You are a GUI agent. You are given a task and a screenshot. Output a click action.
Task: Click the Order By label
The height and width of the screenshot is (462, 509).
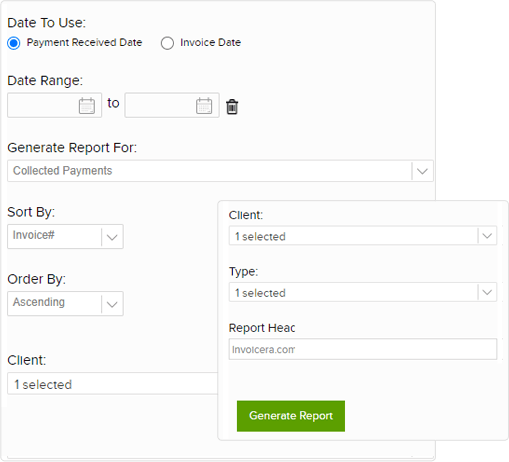[37, 279]
